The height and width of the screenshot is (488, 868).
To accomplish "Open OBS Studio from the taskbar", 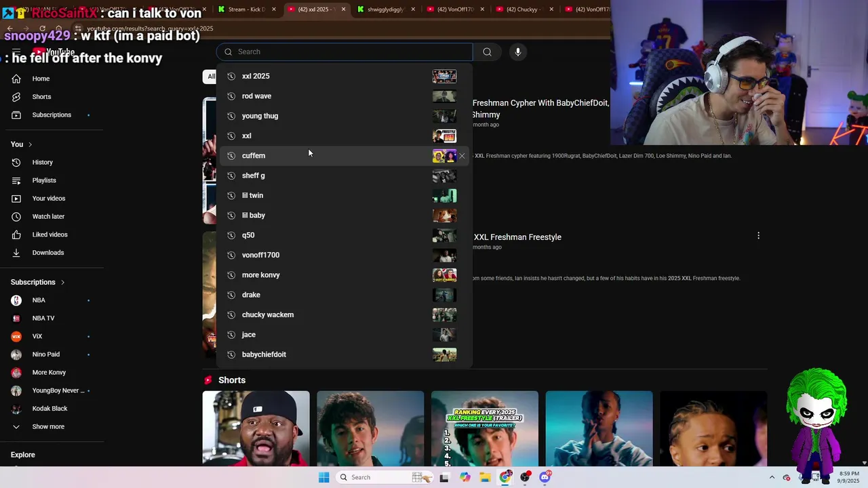I will [x=525, y=477].
